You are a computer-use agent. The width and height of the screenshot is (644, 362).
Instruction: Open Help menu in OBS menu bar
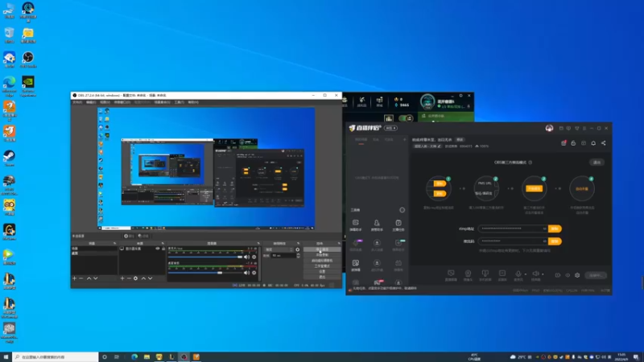click(193, 102)
